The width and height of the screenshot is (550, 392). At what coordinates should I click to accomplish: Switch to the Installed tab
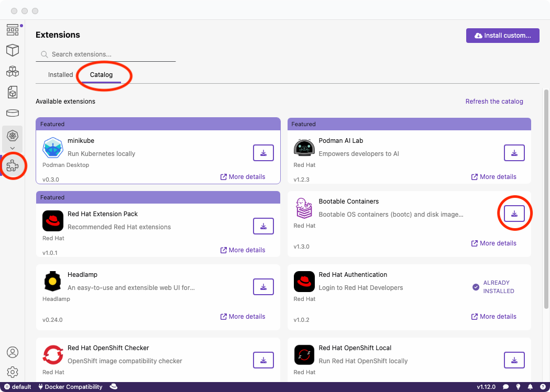(61, 75)
